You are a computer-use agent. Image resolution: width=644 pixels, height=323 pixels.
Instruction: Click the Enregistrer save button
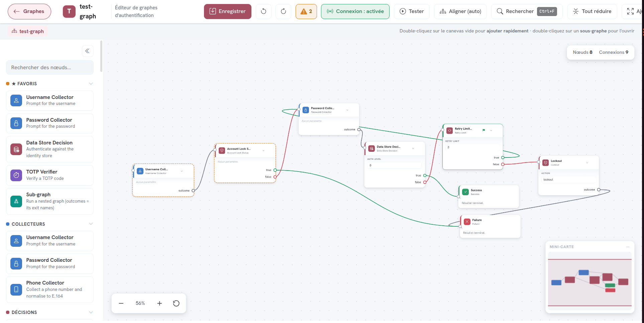228,11
